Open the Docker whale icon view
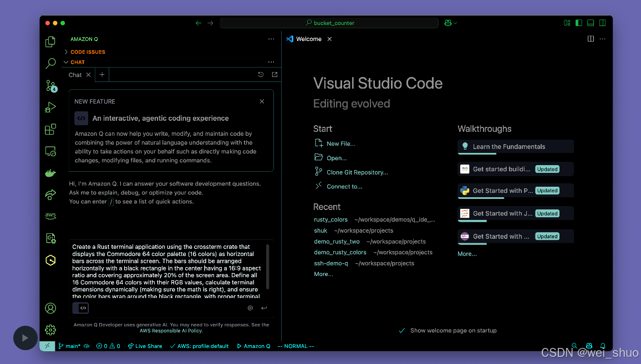Image resolution: width=641 pixels, height=364 pixels. [50, 173]
